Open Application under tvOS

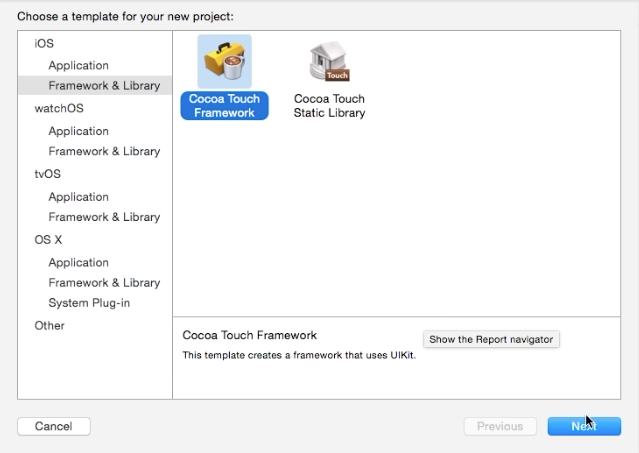pyautogui.click(x=78, y=197)
